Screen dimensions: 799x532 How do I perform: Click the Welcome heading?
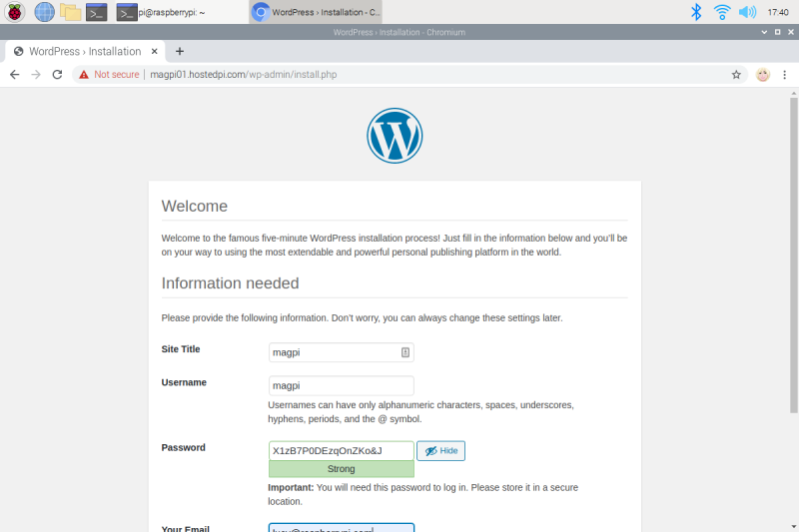click(x=194, y=206)
